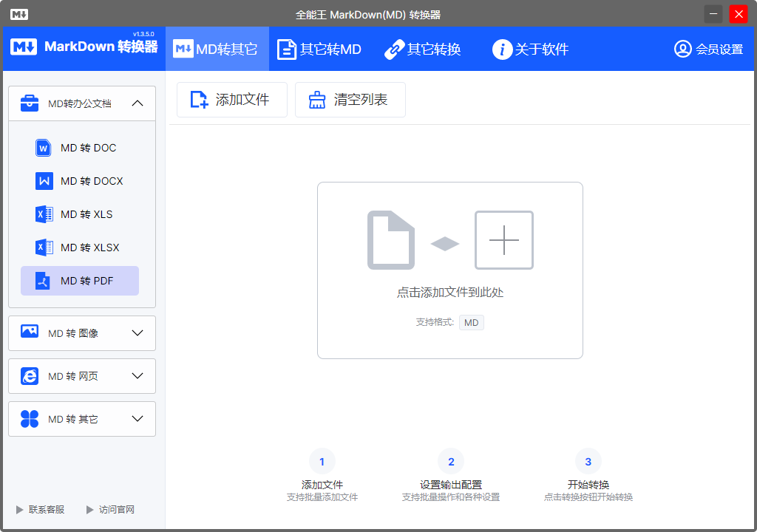
Task: Click the 清空列表 button
Action: pyautogui.click(x=350, y=100)
